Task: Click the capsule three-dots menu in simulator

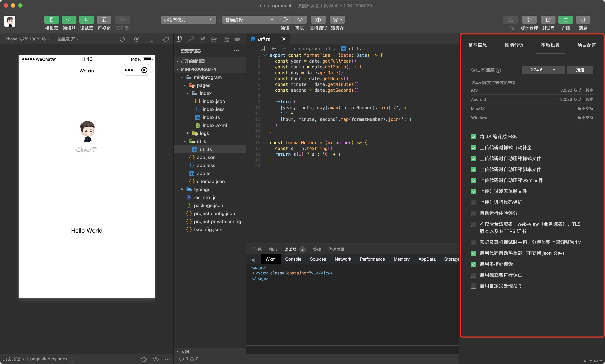Action: (129, 70)
